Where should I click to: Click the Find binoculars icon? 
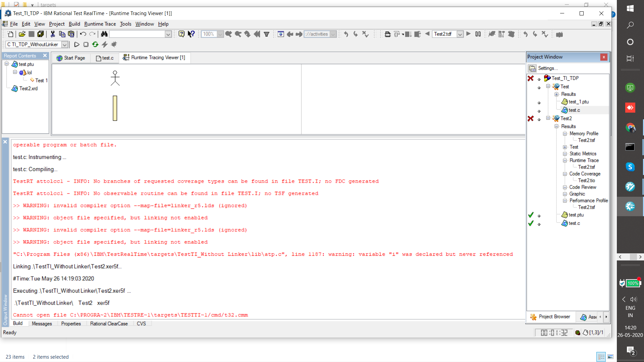(104, 34)
